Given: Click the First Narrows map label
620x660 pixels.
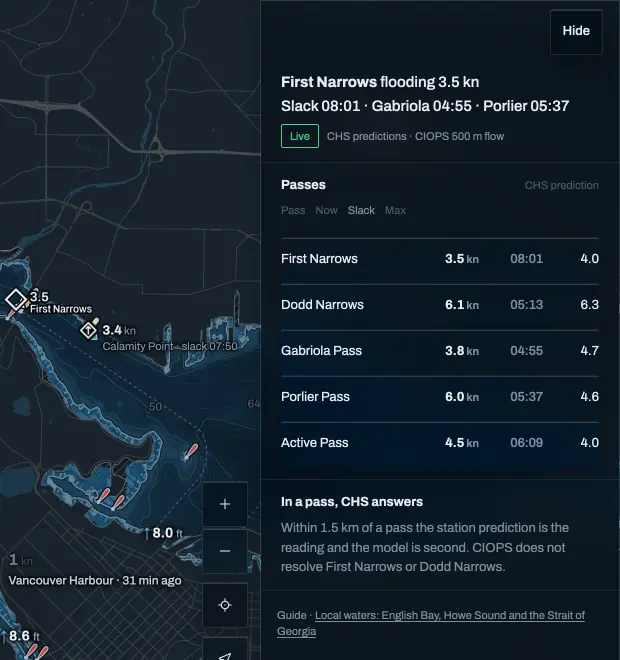Looking at the screenshot, I should (x=61, y=309).
